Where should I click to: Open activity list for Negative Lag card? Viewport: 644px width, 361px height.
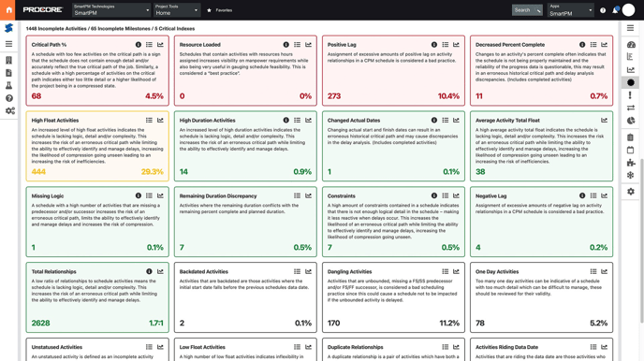click(x=593, y=195)
